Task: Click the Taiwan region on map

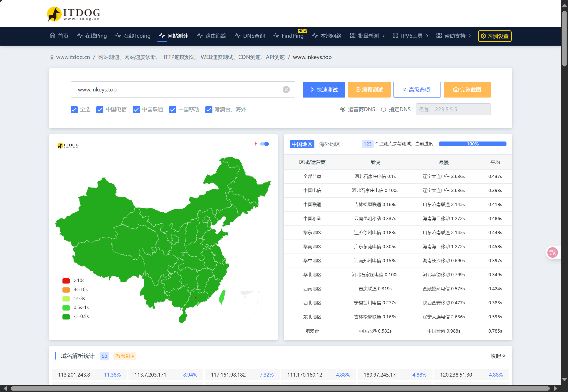Action: 222,297
